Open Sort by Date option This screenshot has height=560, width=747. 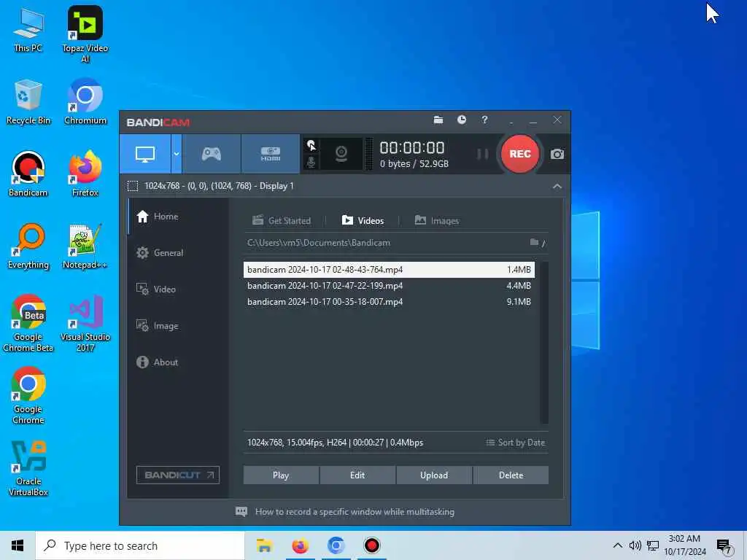[x=516, y=443]
